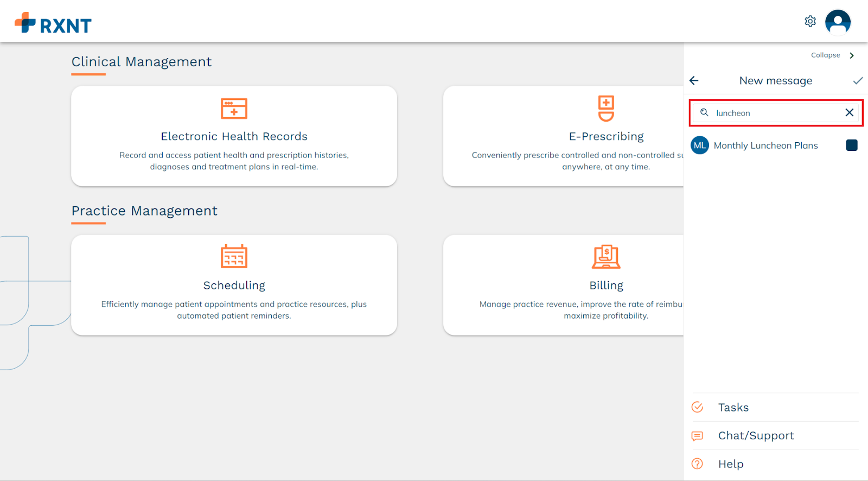Open the Electronic Health Records card title

(234, 136)
